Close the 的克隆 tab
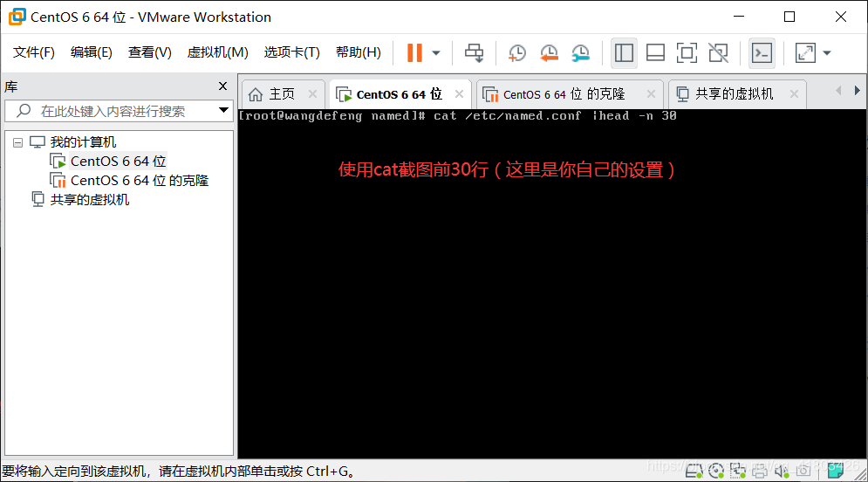Image resolution: width=868 pixels, height=482 pixels. [x=651, y=94]
